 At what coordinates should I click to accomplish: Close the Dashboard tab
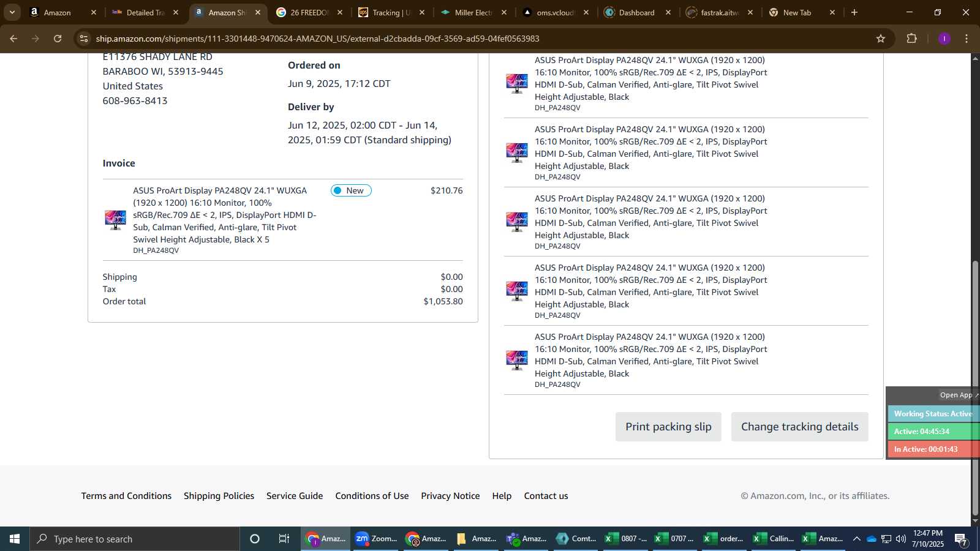(668, 12)
